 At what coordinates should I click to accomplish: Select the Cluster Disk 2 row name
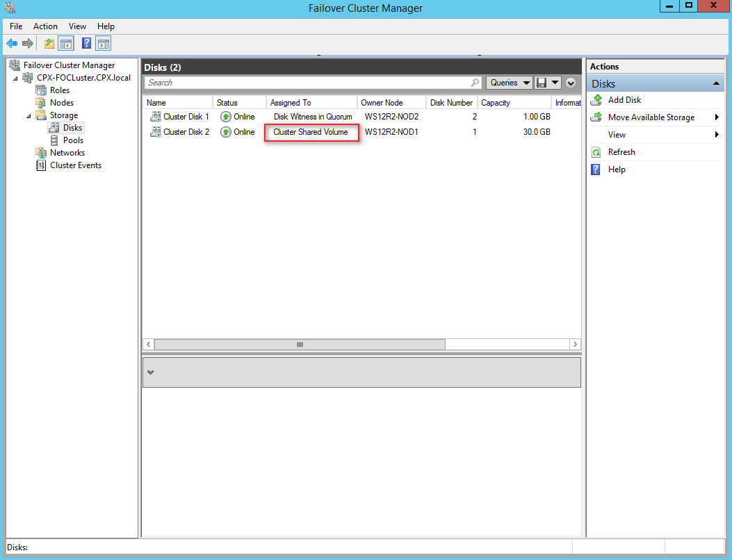pos(186,132)
